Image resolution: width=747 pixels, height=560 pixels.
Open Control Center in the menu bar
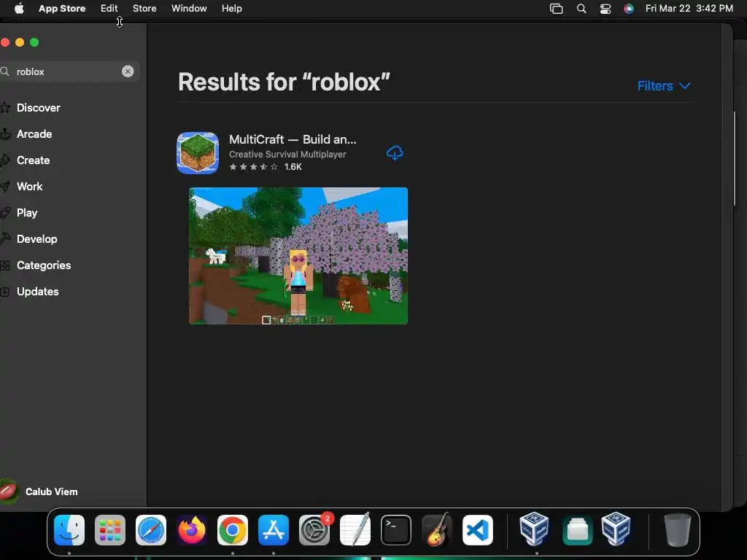[x=605, y=9]
